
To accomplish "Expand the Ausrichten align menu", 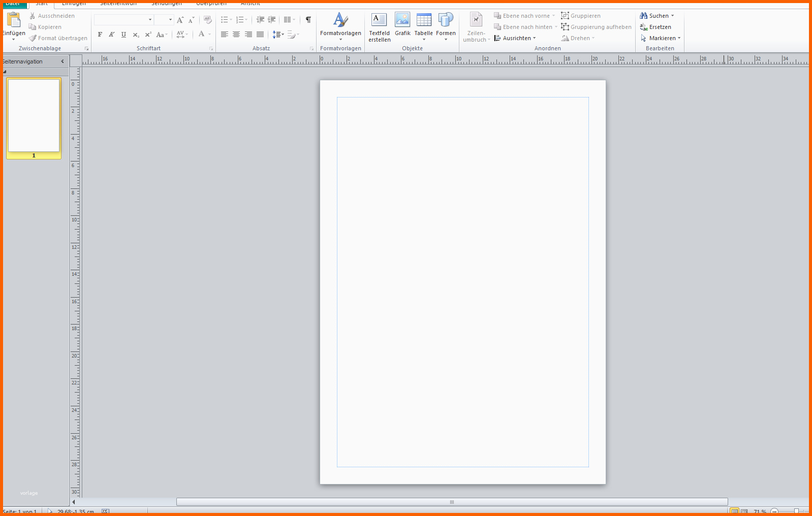I will pyautogui.click(x=515, y=38).
